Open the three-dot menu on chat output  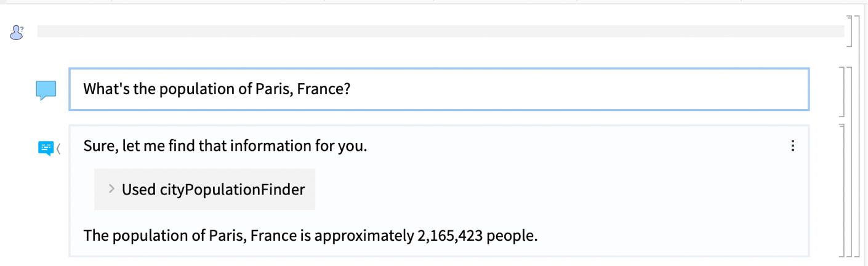click(x=792, y=146)
